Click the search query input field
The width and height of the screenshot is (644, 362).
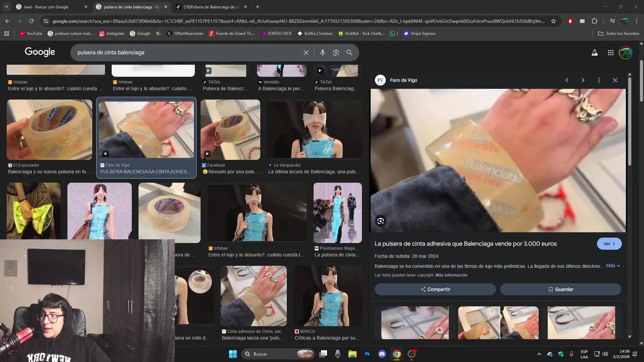(186, 52)
